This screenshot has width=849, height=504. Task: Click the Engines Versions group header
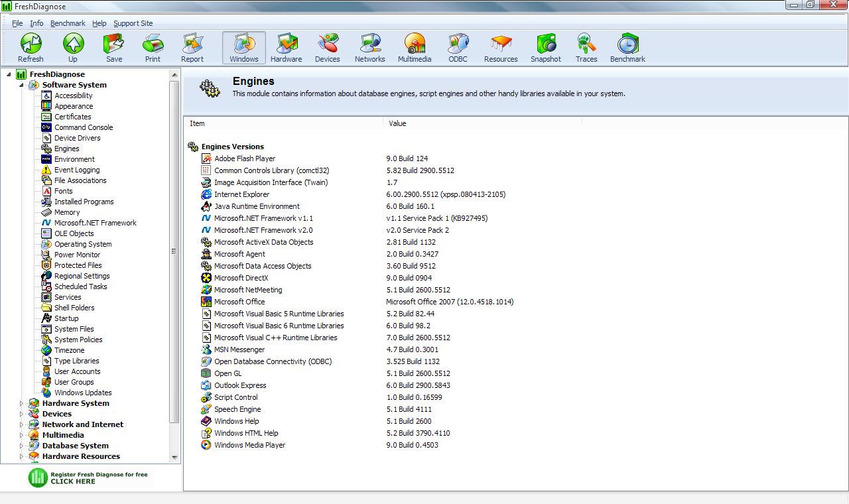coord(232,147)
